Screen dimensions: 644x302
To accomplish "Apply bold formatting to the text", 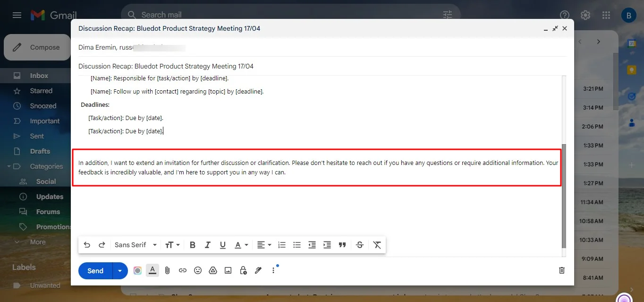I will [192, 245].
